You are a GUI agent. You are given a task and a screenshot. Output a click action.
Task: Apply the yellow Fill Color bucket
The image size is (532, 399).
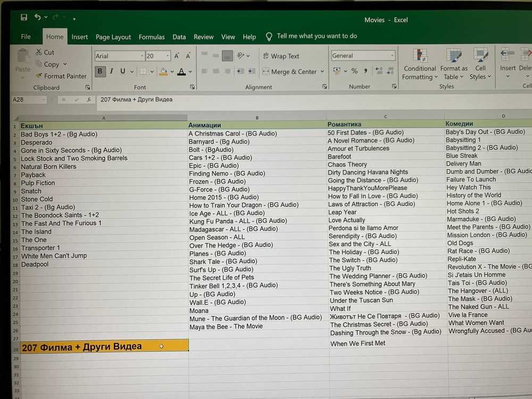point(163,71)
